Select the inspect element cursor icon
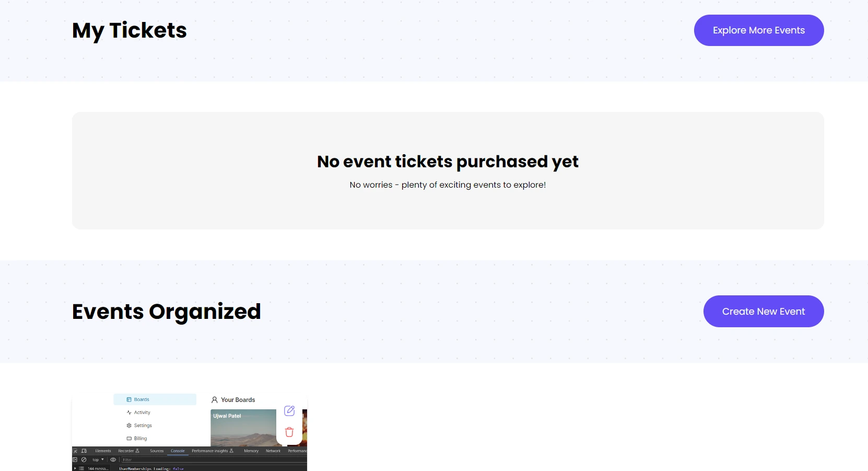 click(75, 451)
